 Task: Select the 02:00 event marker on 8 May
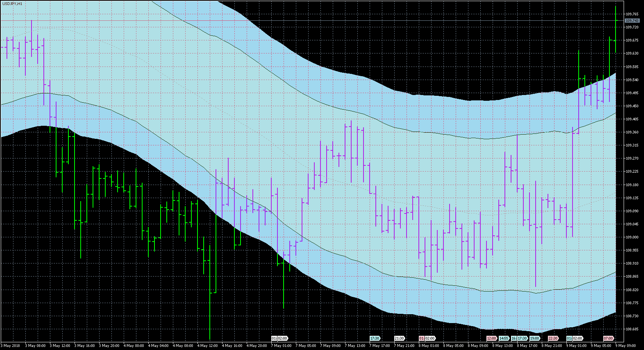[x=430, y=338]
